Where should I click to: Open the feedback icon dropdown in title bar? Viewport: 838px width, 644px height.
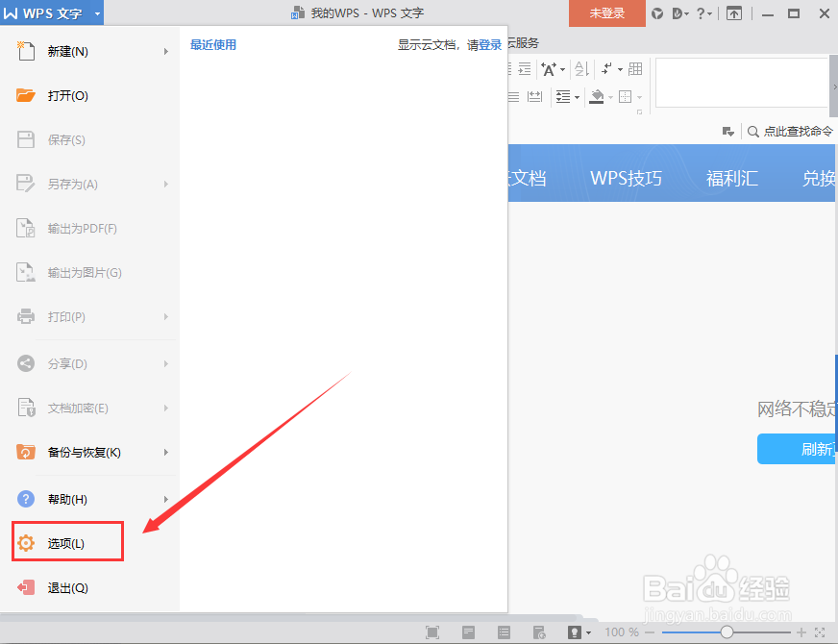click(x=680, y=13)
